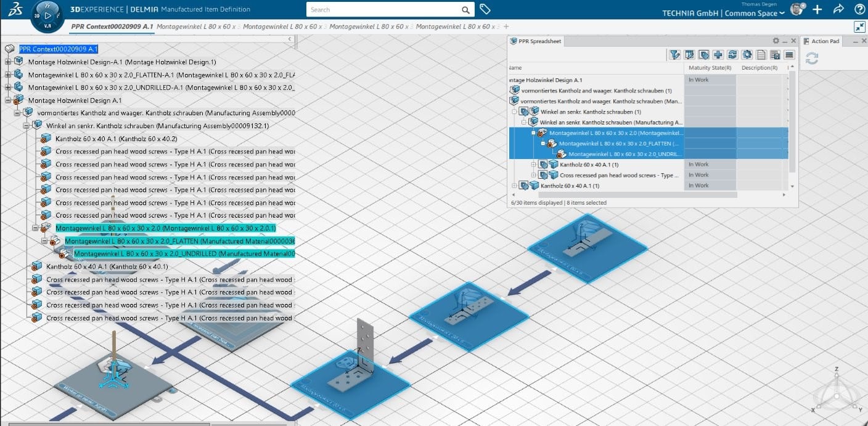Viewport: 868px width, 426px height.
Task: Click the Share arrow icon
Action: [x=838, y=9]
